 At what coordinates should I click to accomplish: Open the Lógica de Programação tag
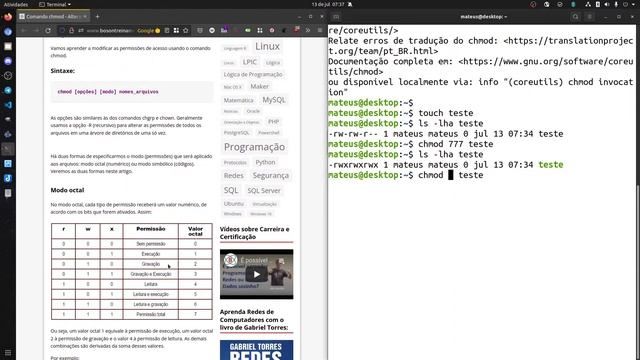(x=253, y=74)
